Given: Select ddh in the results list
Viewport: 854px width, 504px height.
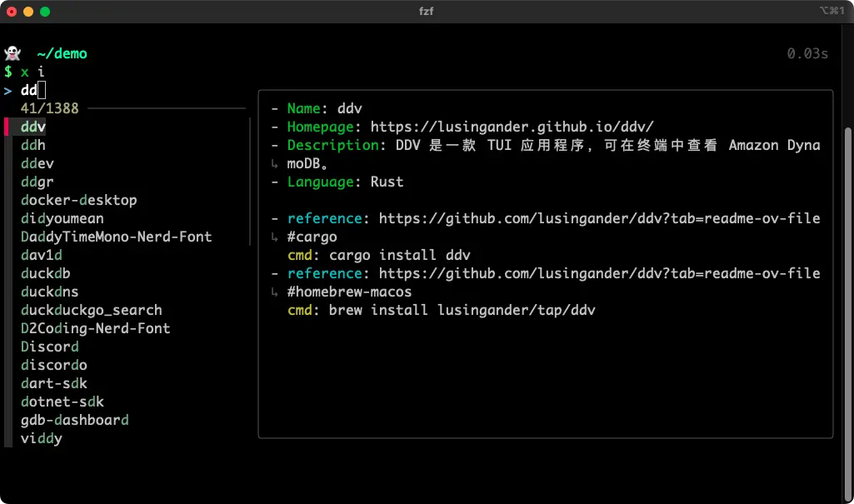Looking at the screenshot, I should (x=33, y=145).
